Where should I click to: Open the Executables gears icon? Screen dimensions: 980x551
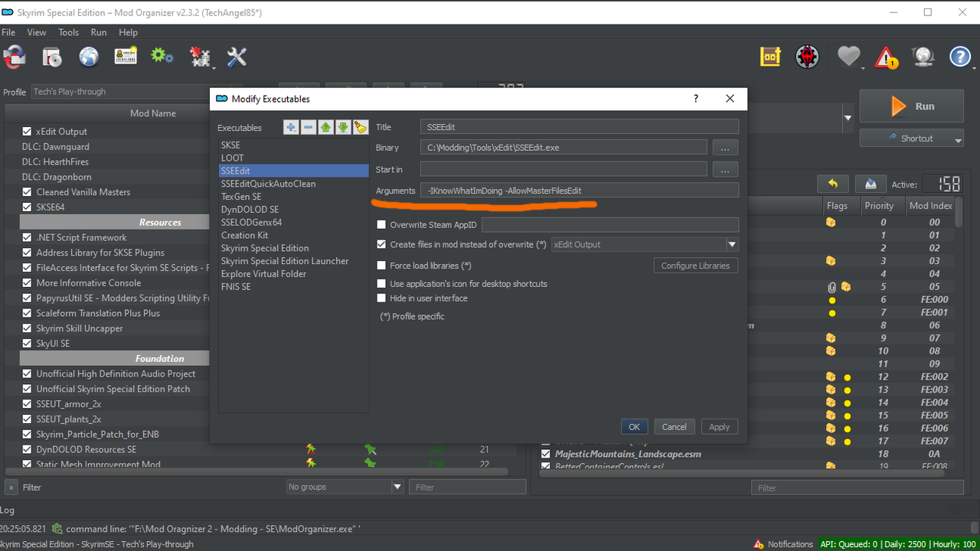coord(162,56)
